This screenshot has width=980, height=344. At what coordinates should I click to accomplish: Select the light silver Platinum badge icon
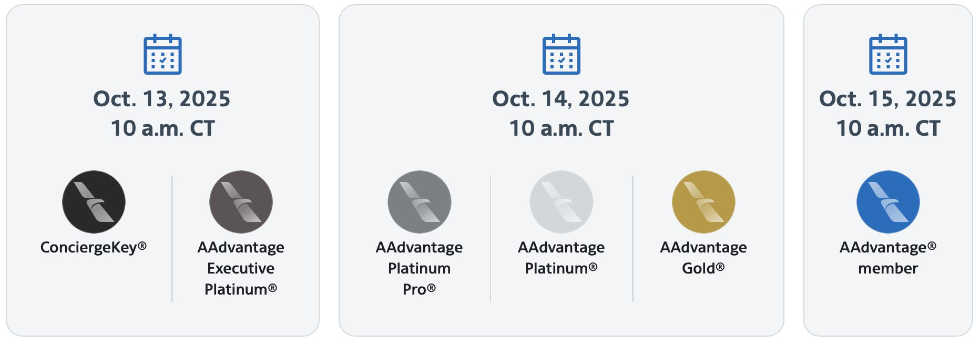click(x=561, y=202)
